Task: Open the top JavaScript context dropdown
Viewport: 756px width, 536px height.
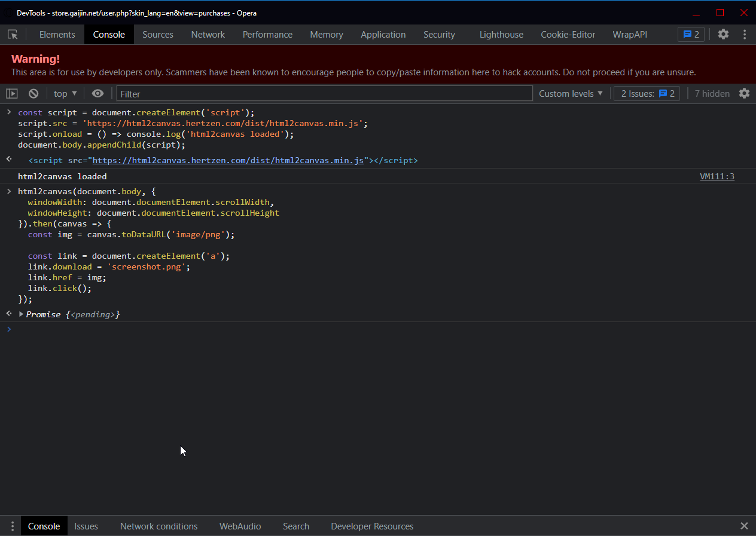Action: click(x=65, y=93)
